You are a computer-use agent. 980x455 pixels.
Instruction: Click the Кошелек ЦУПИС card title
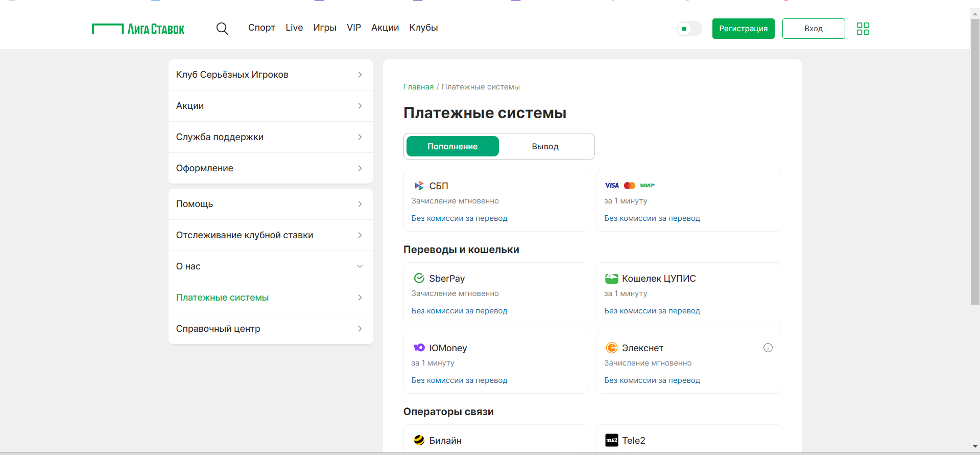pos(659,279)
